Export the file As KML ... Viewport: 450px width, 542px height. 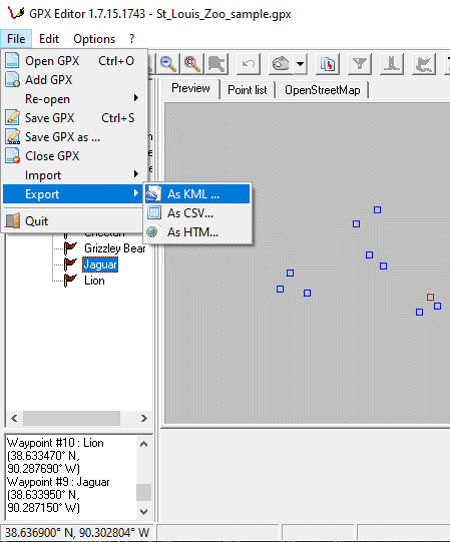(x=197, y=194)
